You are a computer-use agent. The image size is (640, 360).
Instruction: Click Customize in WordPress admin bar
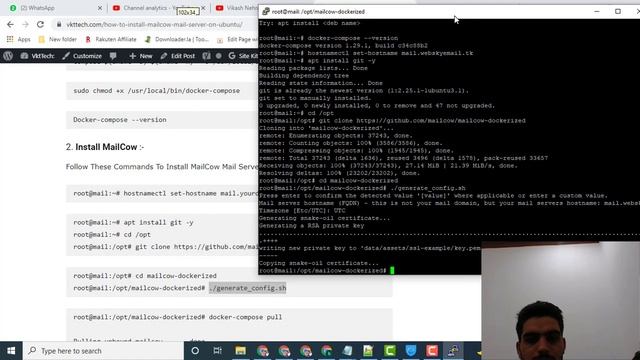click(82, 56)
